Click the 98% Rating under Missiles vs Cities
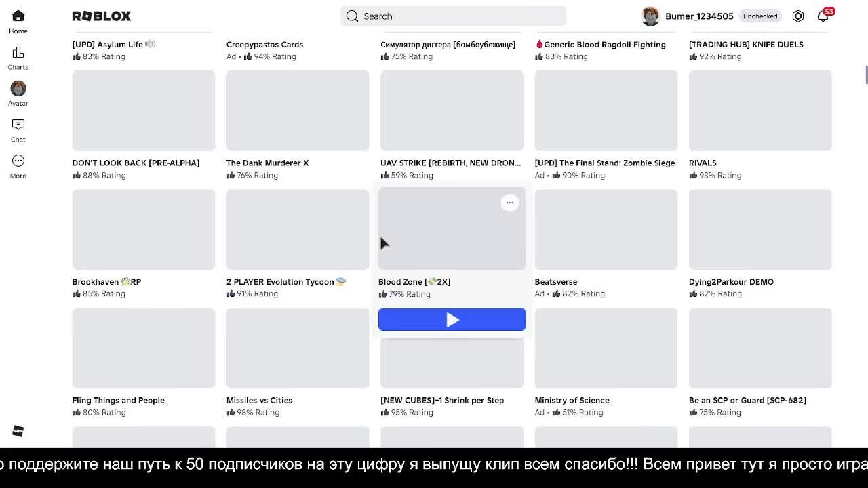This screenshot has height=488, width=868. [252, 412]
